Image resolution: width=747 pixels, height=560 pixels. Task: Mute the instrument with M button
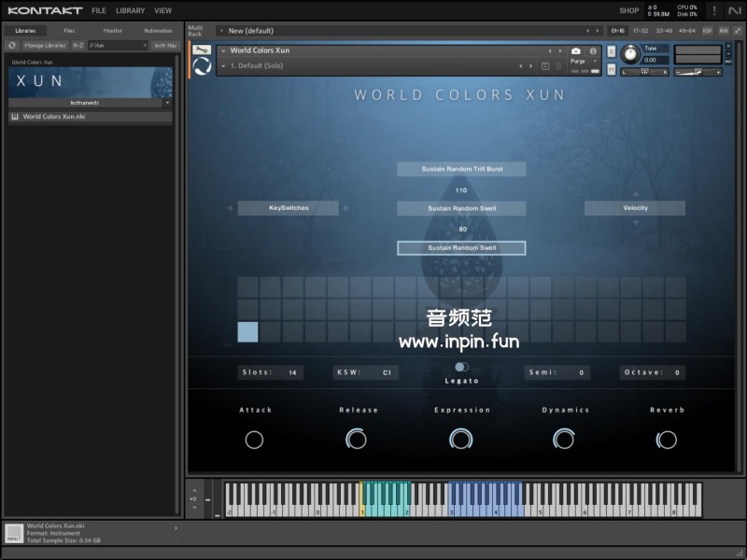click(x=610, y=67)
